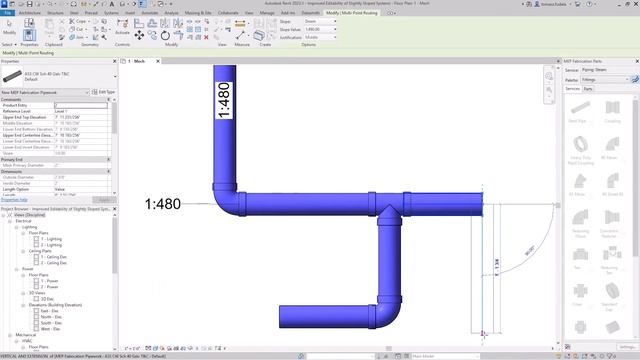Click the Thin Lines icon in quick access toolbar
Image resolution: width=640 pixels, height=360 pixels.
(142, 4)
